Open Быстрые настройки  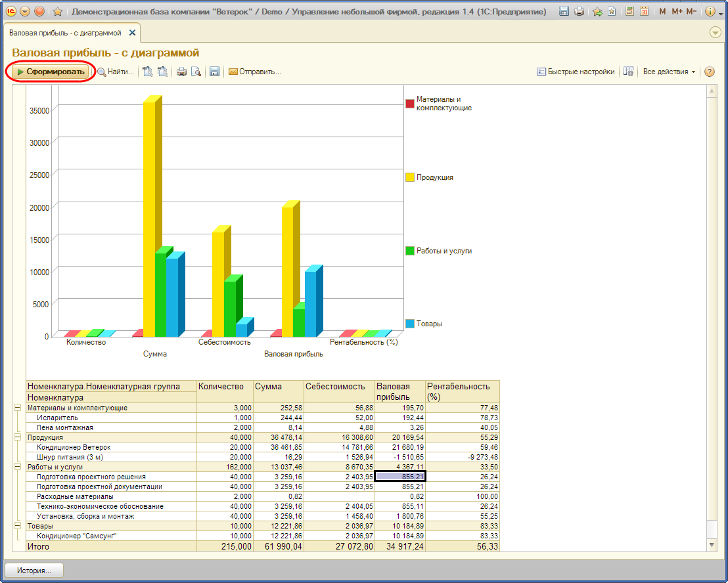(576, 72)
